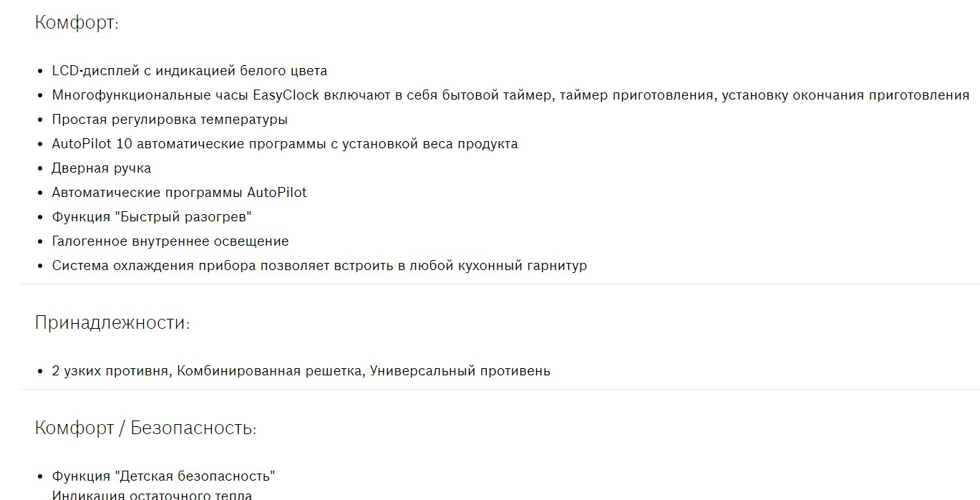This screenshot has width=980, height=500.
Task: Click the "Система охлаждения прибора" text
Action: 154,266
